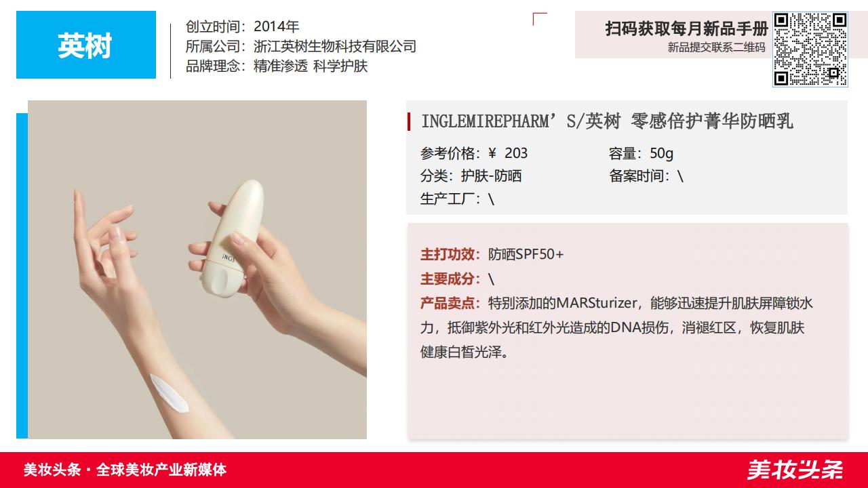This screenshot has height=488, width=868.
Task: Click the 分类 护肤-防晒 text
Action: click(471, 176)
